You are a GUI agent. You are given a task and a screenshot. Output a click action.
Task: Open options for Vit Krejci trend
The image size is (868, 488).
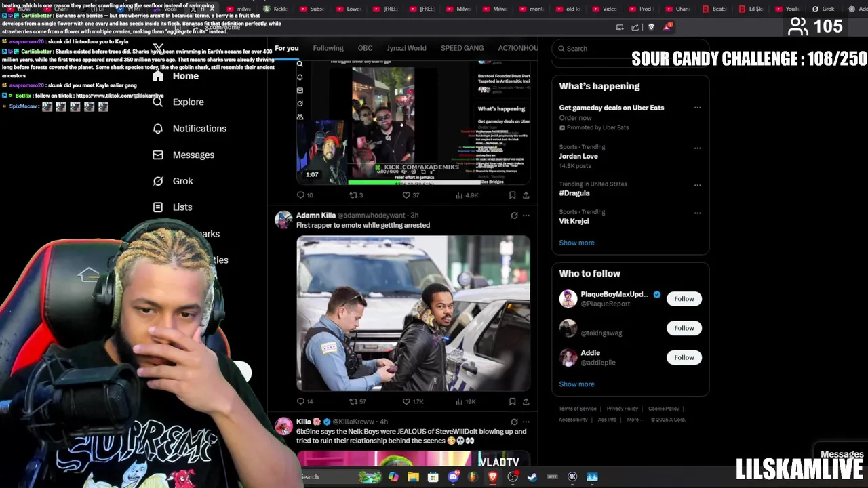(x=697, y=213)
